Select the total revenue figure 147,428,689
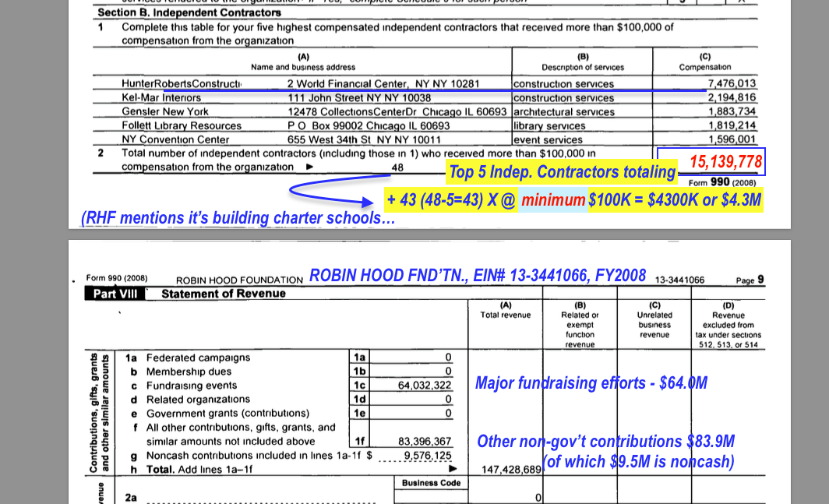 (511, 470)
